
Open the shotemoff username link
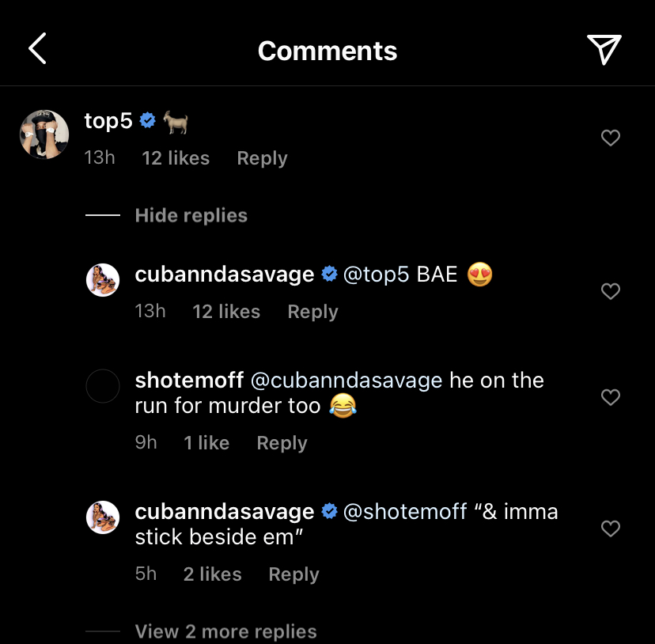(x=189, y=380)
